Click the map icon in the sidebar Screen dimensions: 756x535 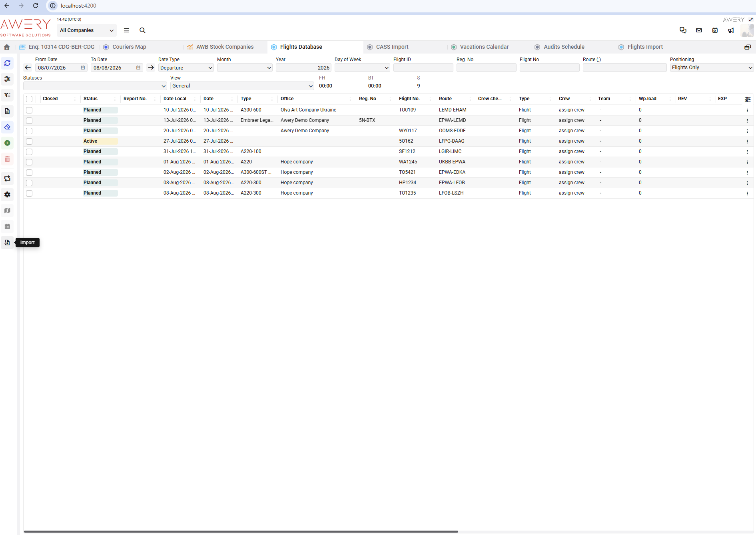[7, 211]
